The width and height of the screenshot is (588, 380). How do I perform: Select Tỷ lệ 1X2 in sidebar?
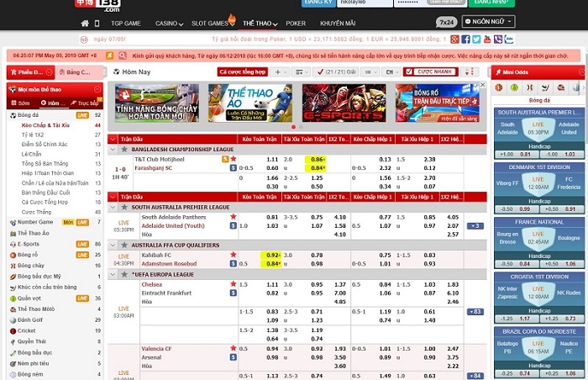(33, 135)
